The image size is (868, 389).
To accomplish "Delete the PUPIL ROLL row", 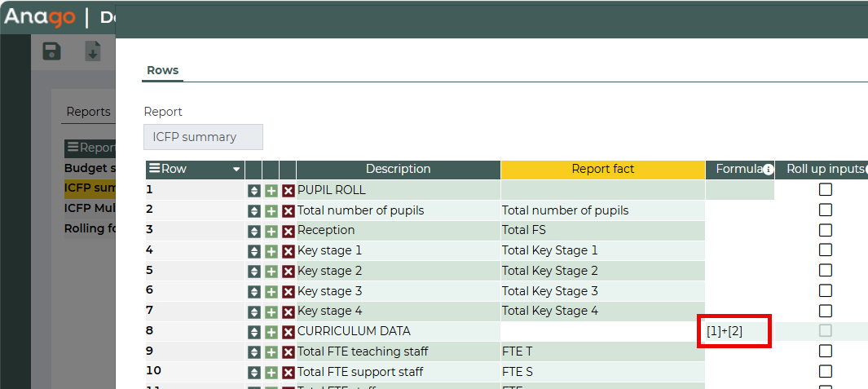I will coord(288,191).
